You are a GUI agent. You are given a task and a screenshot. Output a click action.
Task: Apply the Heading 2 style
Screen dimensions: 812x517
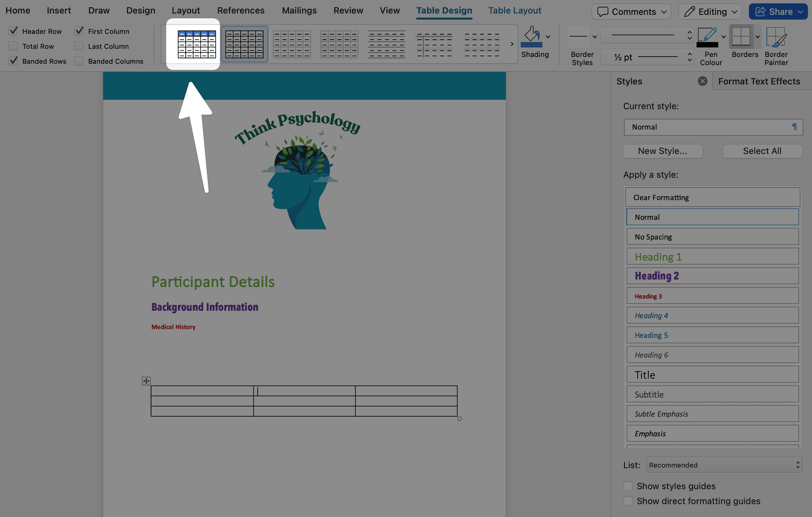coord(712,276)
